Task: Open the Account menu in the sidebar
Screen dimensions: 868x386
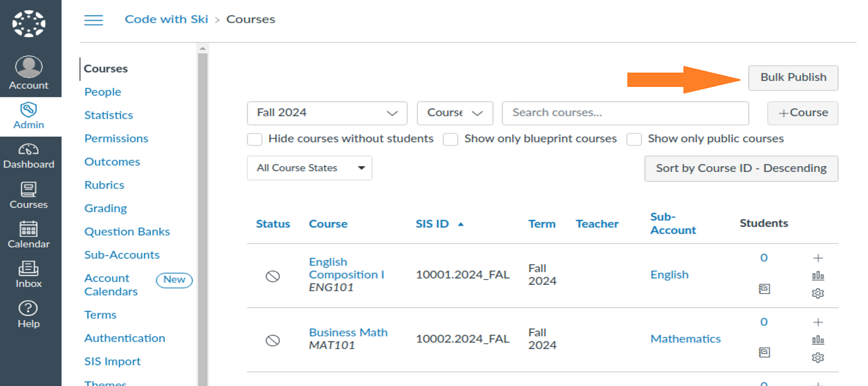Action: tap(29, 71)
